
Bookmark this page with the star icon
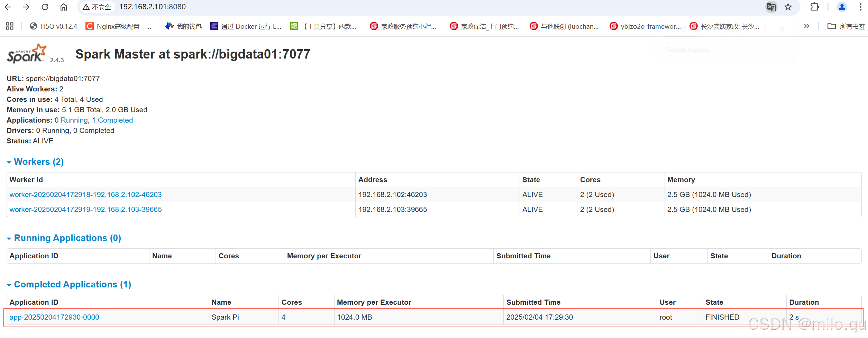[788, 7]
